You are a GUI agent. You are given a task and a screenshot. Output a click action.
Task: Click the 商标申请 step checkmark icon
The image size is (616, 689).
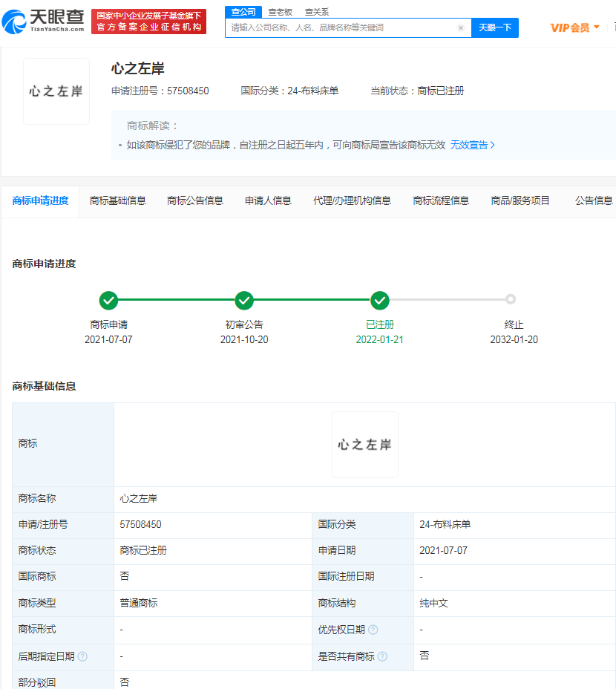[108, 301]
